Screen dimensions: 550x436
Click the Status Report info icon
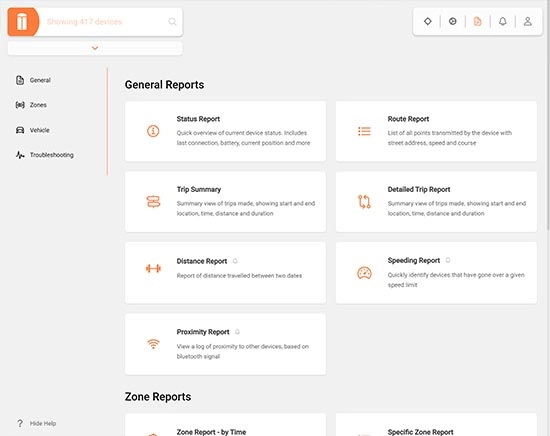click(153, 131)
